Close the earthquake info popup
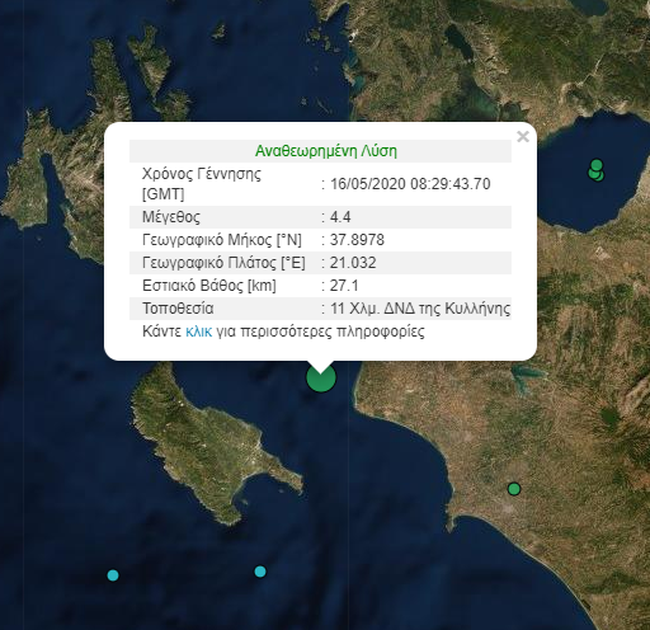The image size is (650, 630). (523, 136)
